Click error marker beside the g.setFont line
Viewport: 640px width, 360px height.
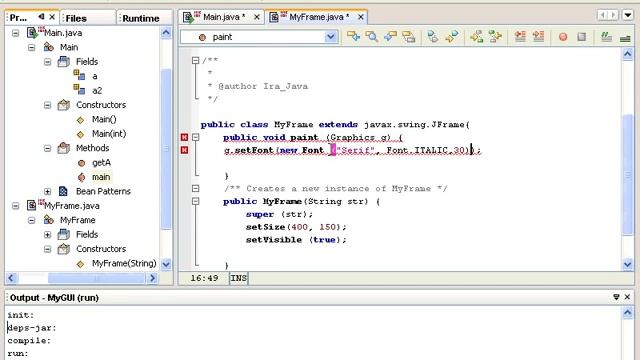pyautogui.click(x=184, y=150)
